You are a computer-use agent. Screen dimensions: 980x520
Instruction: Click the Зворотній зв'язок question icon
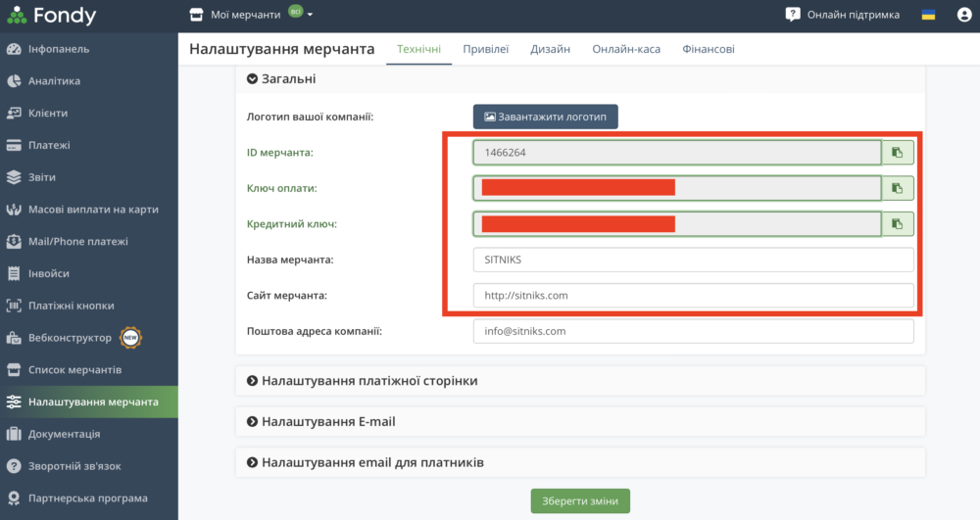click(14, 466)
